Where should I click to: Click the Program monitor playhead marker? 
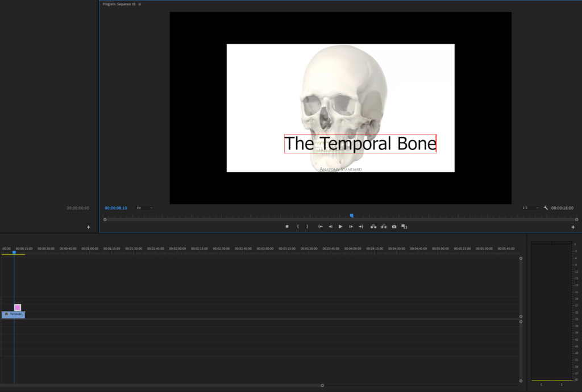point(351,215)
